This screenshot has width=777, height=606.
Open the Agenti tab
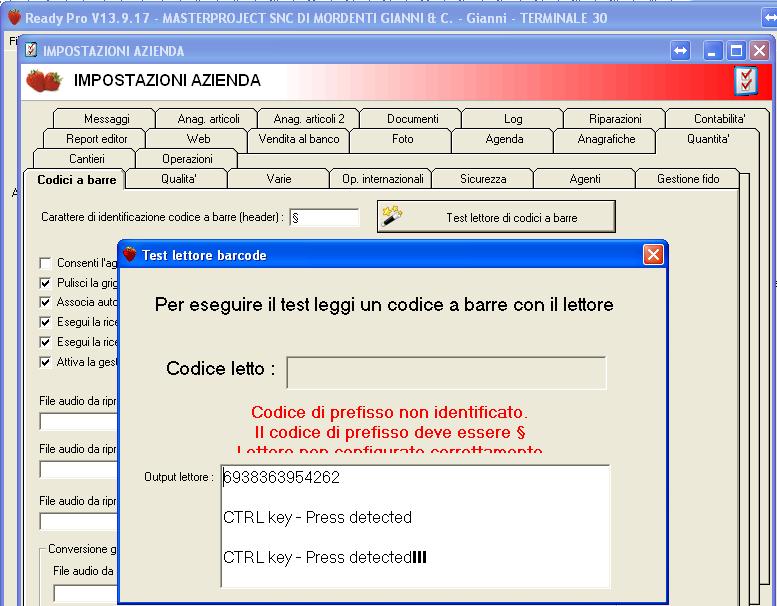[x=585, y=179]
